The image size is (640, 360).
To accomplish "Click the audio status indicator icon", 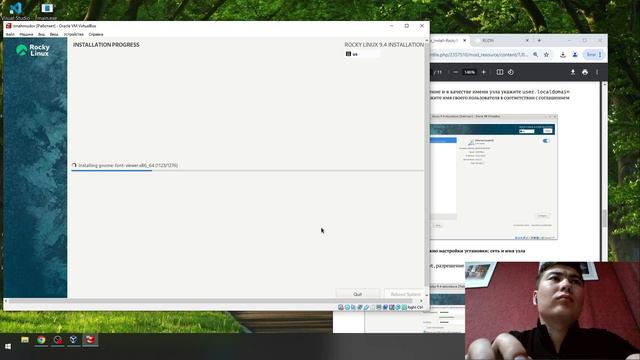I will pyautogui.click(x=353, y=307).
